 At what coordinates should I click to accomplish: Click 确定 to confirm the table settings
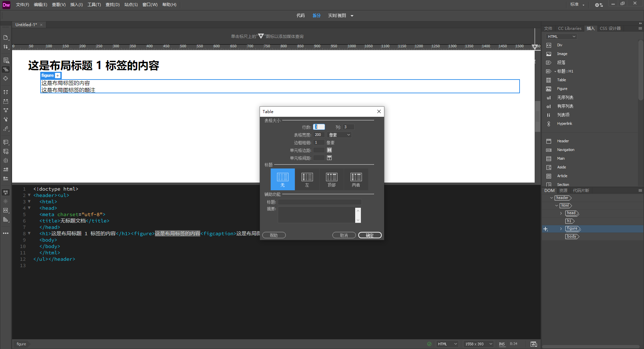pyautogui.click(x=370, y=235)
